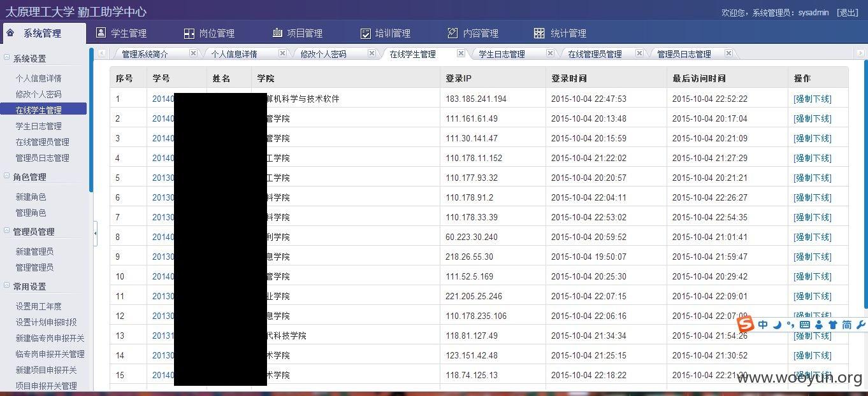Image resolution: width=868 pixels, height=396 pixels.
Task: Collapse the 常用设置 sidebar group
Action: coord(6,285)
